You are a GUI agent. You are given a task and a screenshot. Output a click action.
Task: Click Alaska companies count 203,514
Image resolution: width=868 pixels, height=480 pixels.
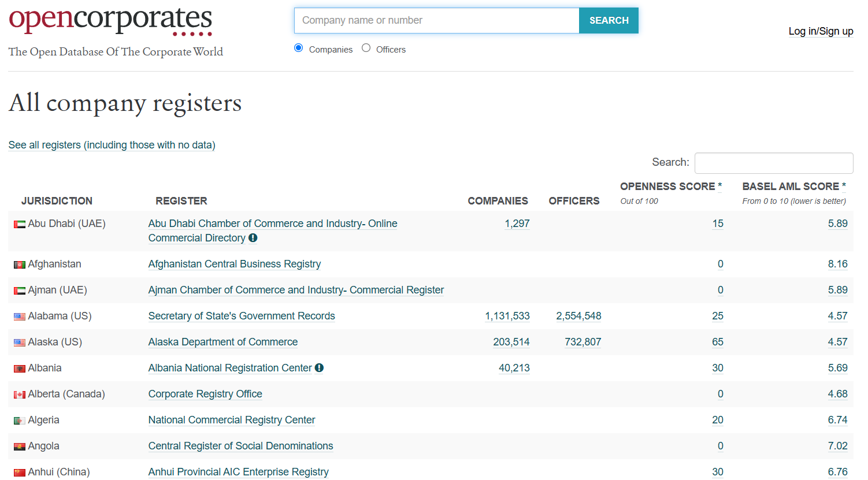[511, 342]
